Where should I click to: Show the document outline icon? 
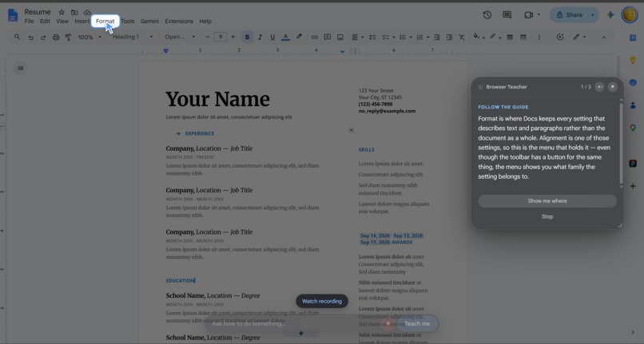[21, 68]
